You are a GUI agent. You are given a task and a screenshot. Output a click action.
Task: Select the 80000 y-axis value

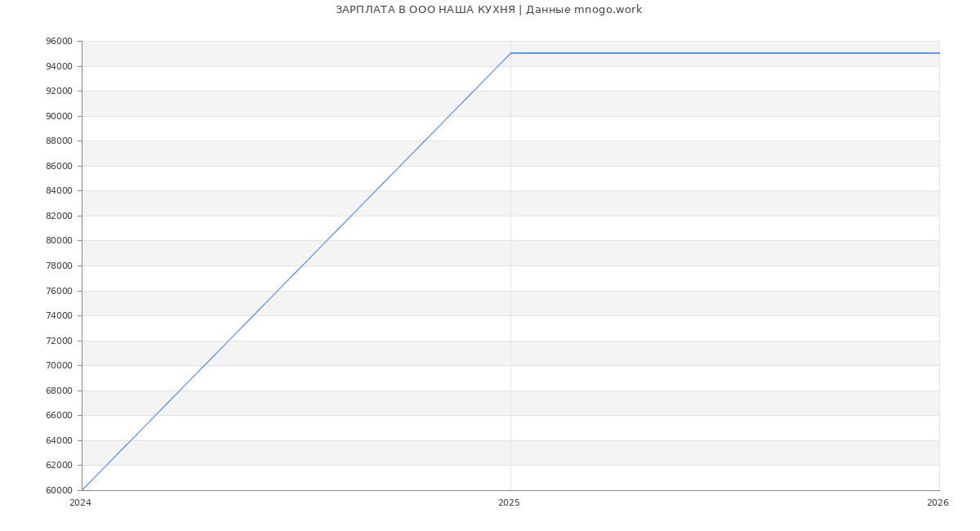tap(59, 241)
